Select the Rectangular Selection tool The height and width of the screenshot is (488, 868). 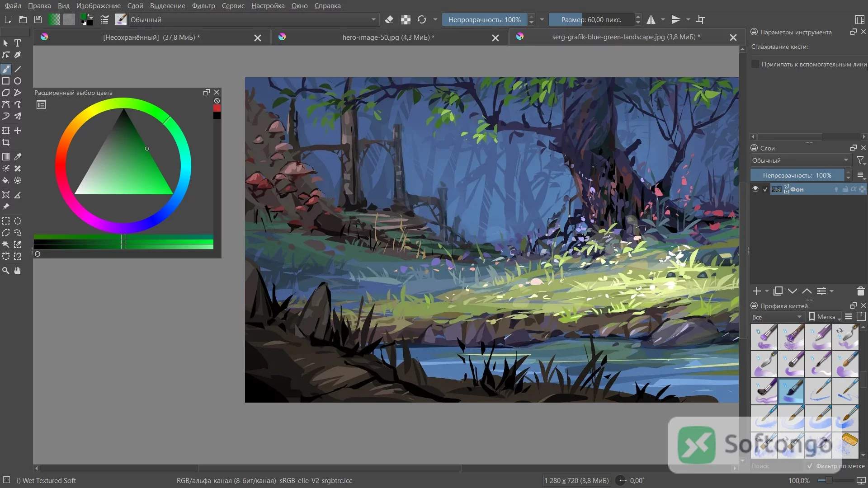click(6, 221)
